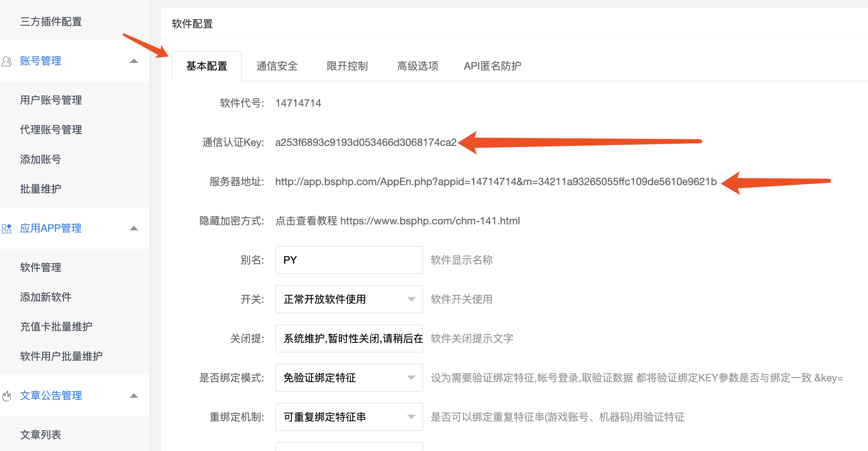Collapse the 文章公告管理 section arrow
This screenshot has height=451, width=868.
pyautogui.click(x=134, y=396)
